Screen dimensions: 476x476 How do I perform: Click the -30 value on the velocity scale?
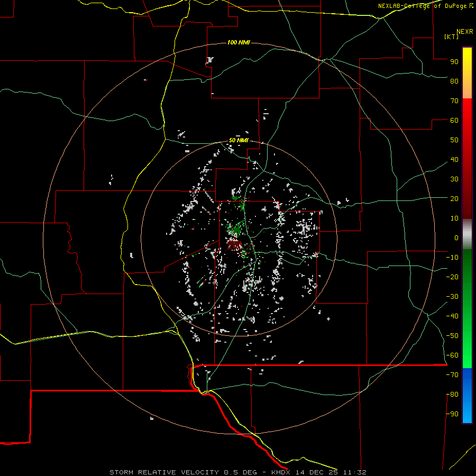point(452,297)
